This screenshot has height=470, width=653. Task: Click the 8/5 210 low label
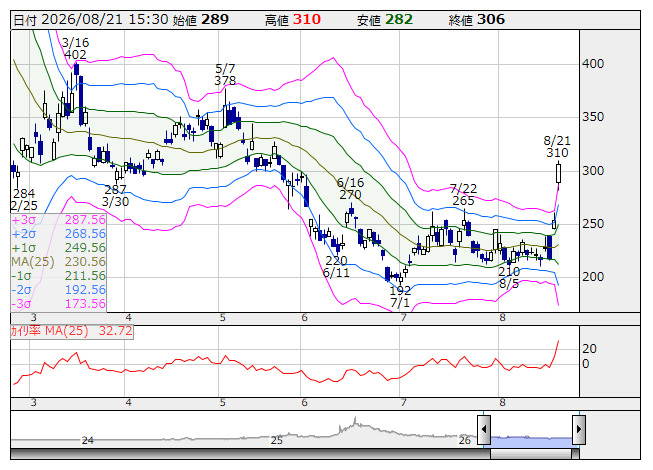509,278
